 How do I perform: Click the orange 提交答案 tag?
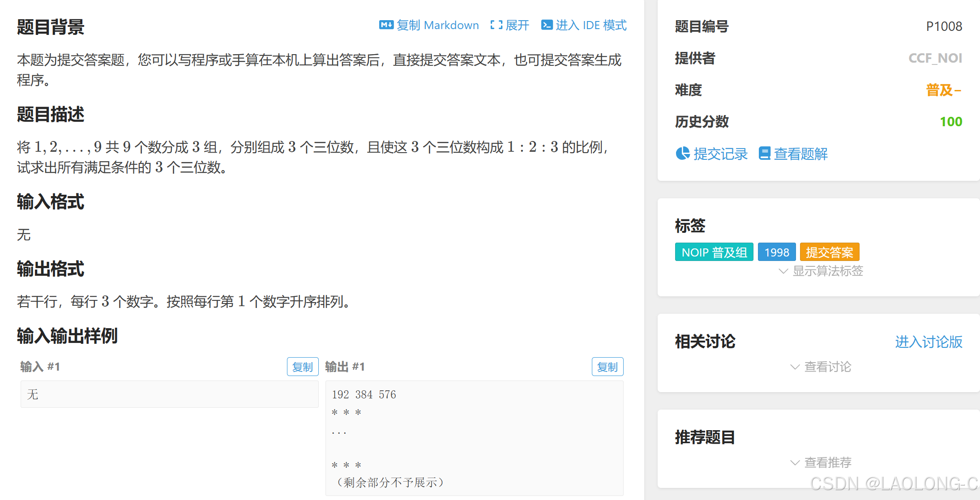tap(829, 252)
